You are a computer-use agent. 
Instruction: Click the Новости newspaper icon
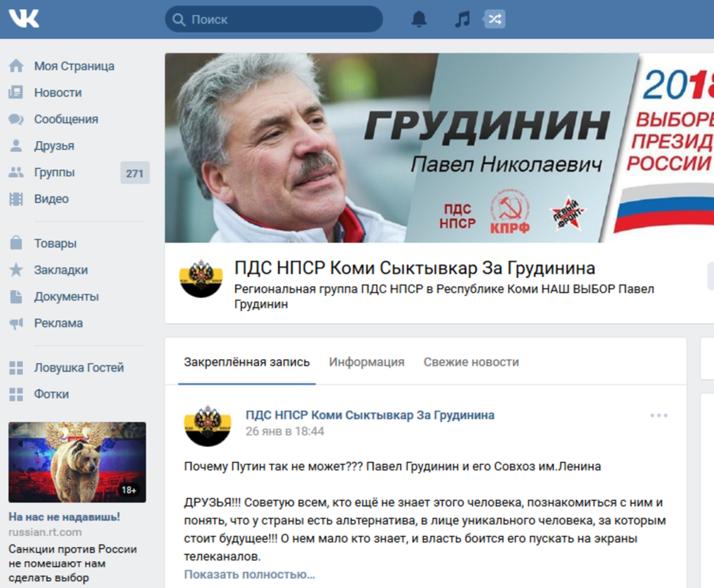[16, 93]
